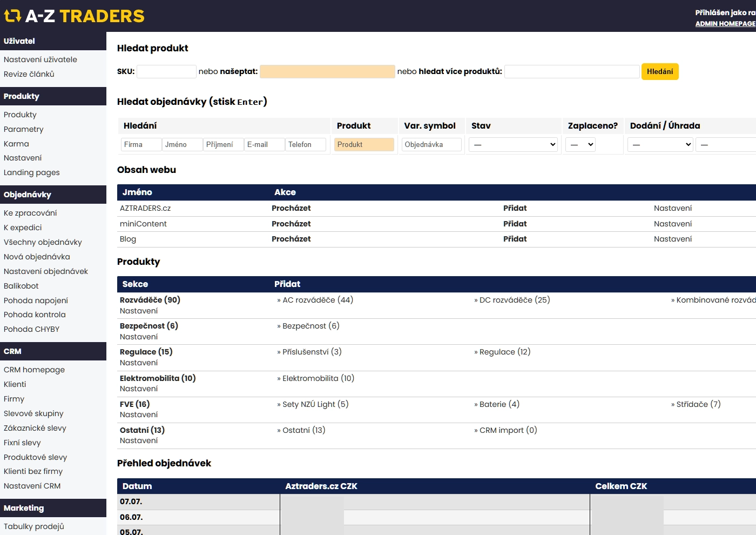Open the Stav status dropdown
Viewport: 756px width, 535px height.
[513, 144]
